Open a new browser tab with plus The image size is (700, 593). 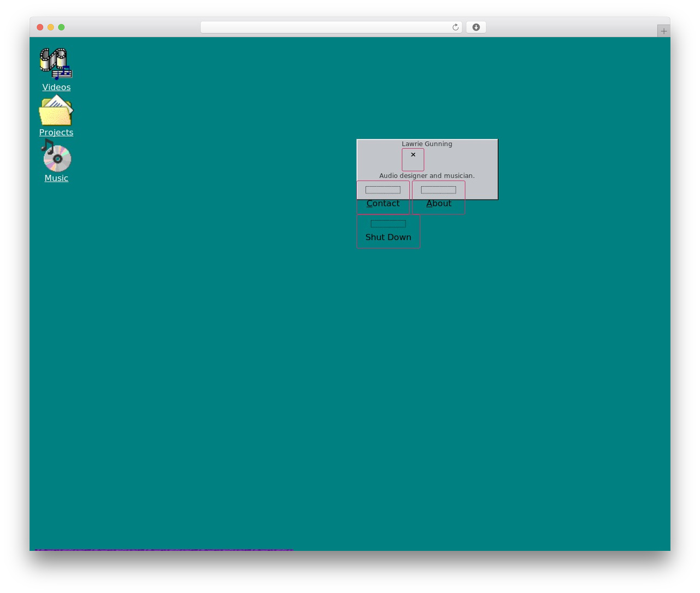pos(663,31)
